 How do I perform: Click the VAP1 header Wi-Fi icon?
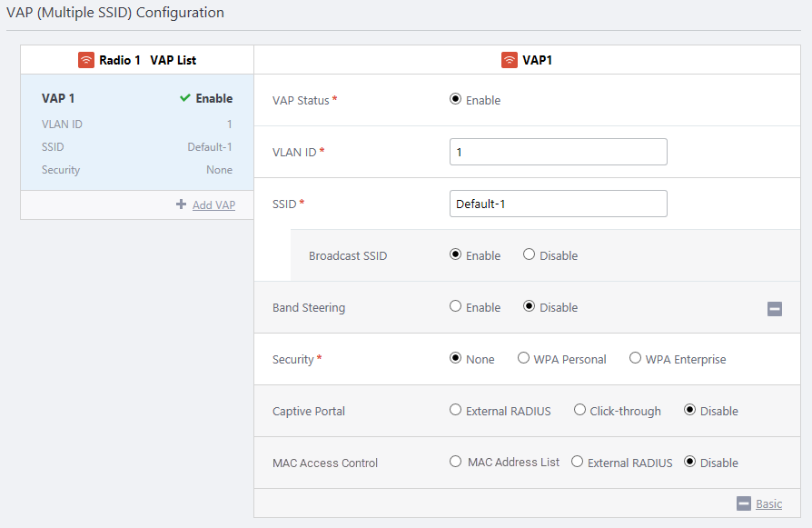coord(510,60)
